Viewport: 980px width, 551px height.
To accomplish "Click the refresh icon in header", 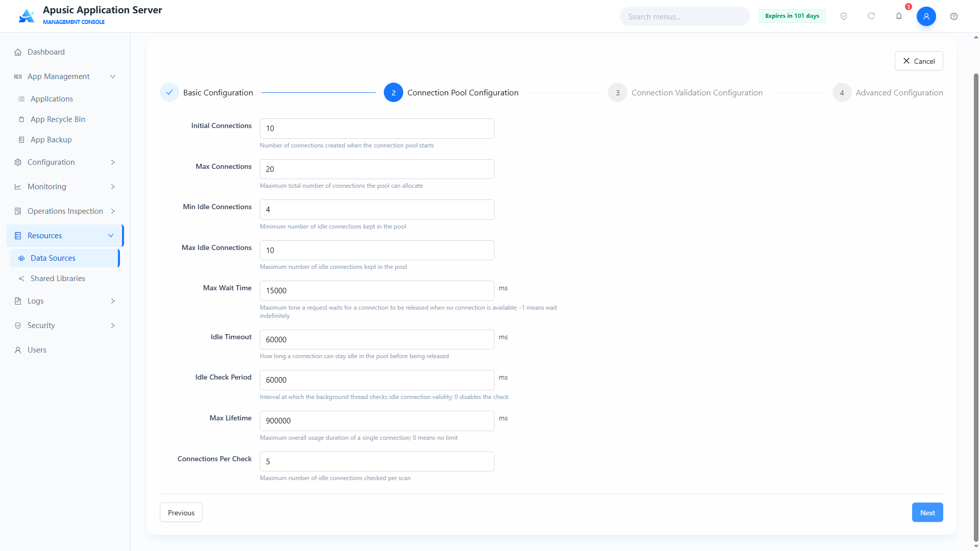I will (x=871, y=16).
